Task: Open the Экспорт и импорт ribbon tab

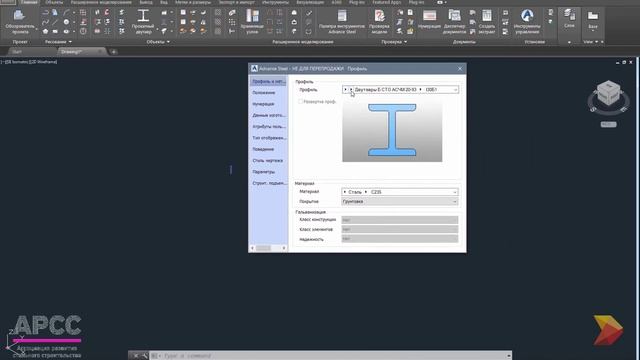Action: point(236,2)
